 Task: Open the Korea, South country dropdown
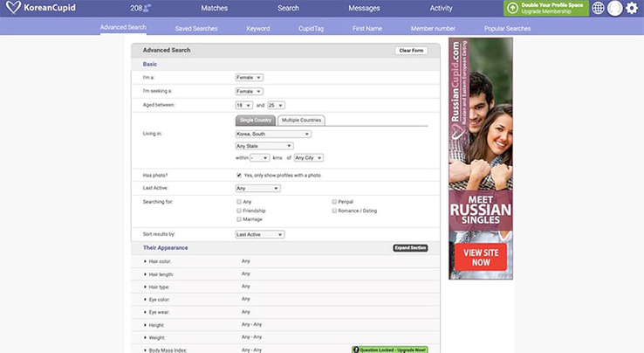coord(273,135)
